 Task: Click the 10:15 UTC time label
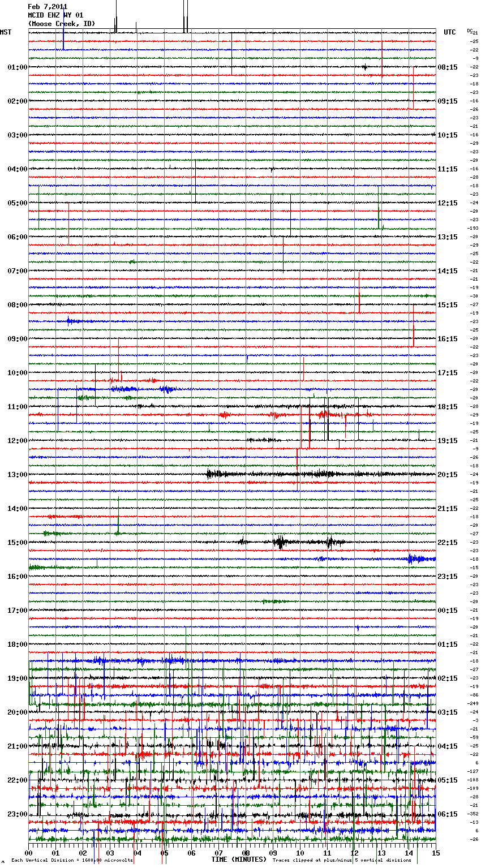tap(448, 135)
